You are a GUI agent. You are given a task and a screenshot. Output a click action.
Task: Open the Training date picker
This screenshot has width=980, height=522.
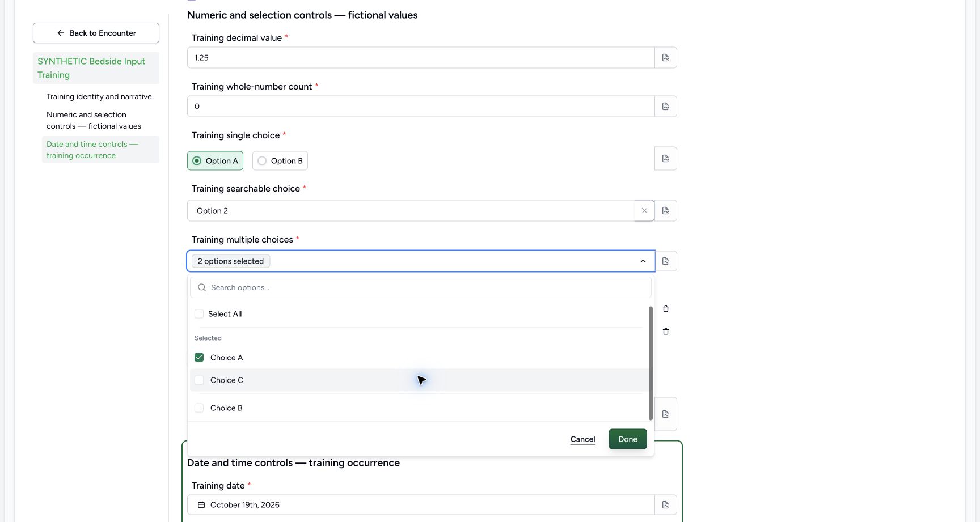coord(421,505)
